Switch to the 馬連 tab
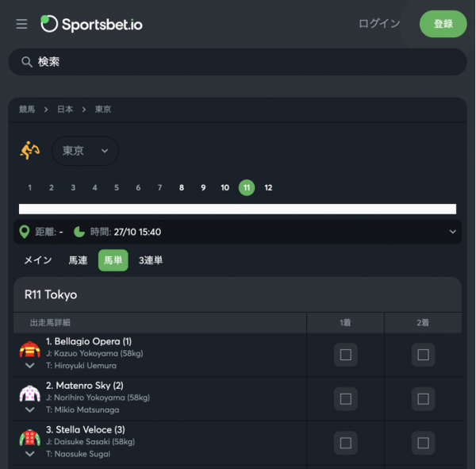The height and width of the screenshot is (469, 476). (x=78, y=260)
